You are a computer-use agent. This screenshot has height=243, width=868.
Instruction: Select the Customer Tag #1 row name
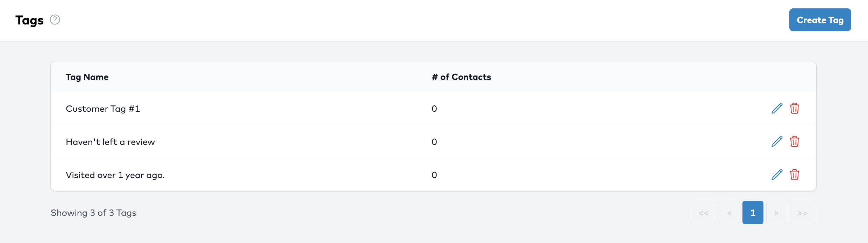click(103, 109)
